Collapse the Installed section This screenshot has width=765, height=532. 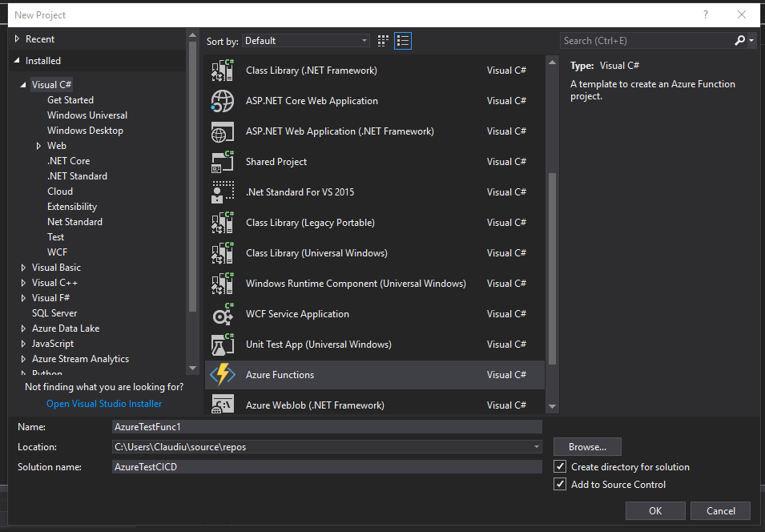coord(17,61)
